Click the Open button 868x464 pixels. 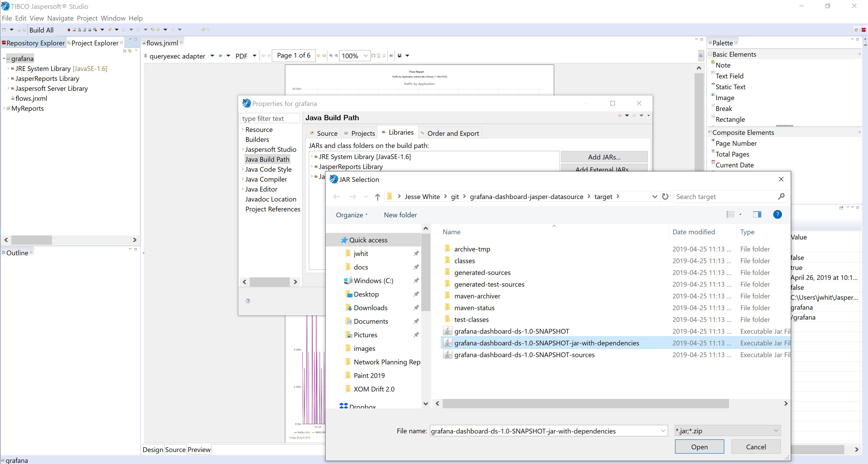click(699, 447)
